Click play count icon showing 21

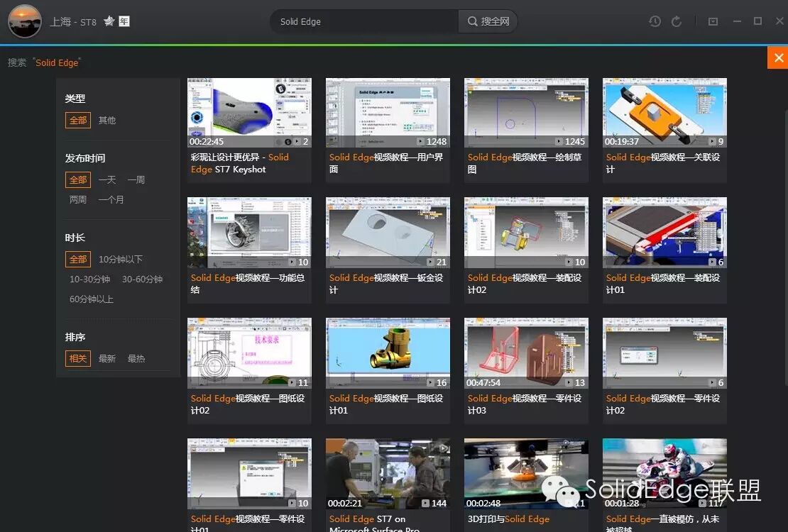(431, 262)
